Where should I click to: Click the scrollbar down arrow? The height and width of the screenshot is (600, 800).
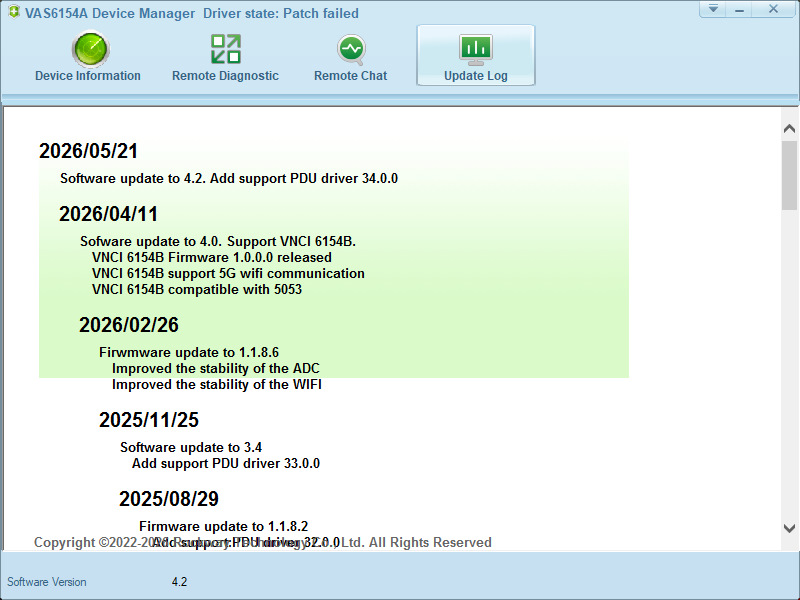[789, 528]
